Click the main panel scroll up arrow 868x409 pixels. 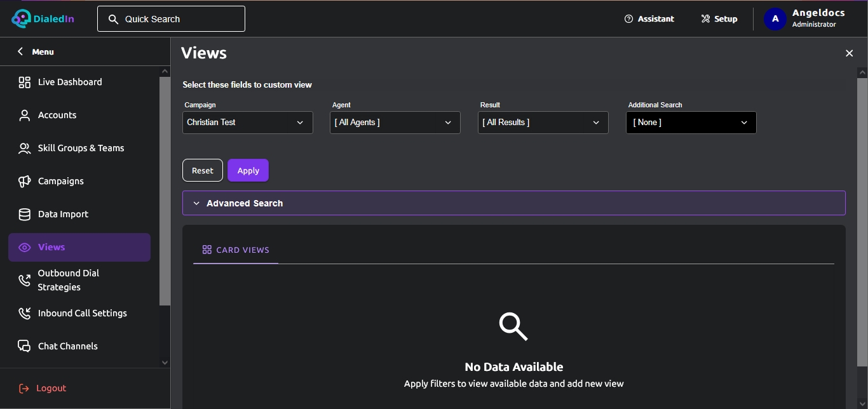coord(862,72)
